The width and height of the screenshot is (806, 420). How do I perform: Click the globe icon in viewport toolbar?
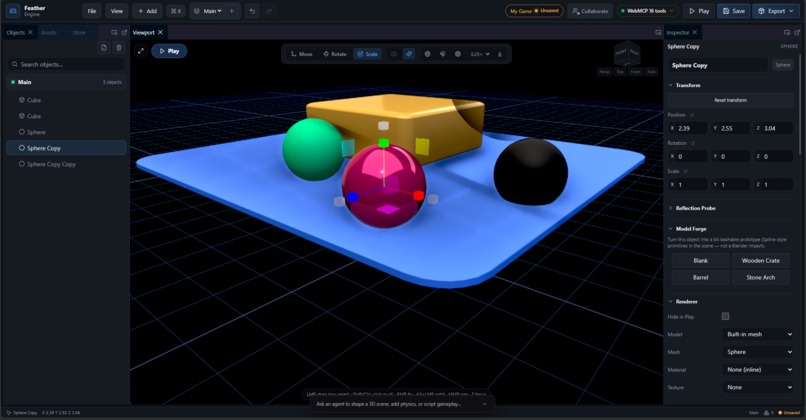tap(427, 54)
